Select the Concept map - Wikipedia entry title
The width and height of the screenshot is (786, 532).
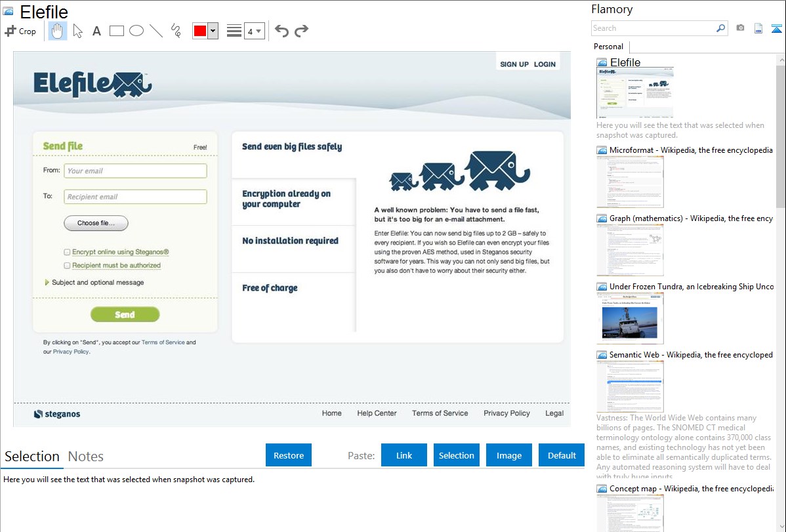coord(691,488)
